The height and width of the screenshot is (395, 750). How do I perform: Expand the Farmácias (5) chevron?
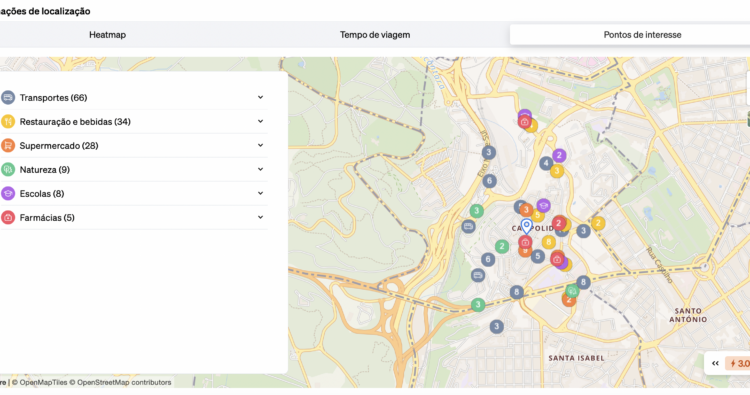coord(260,217)
